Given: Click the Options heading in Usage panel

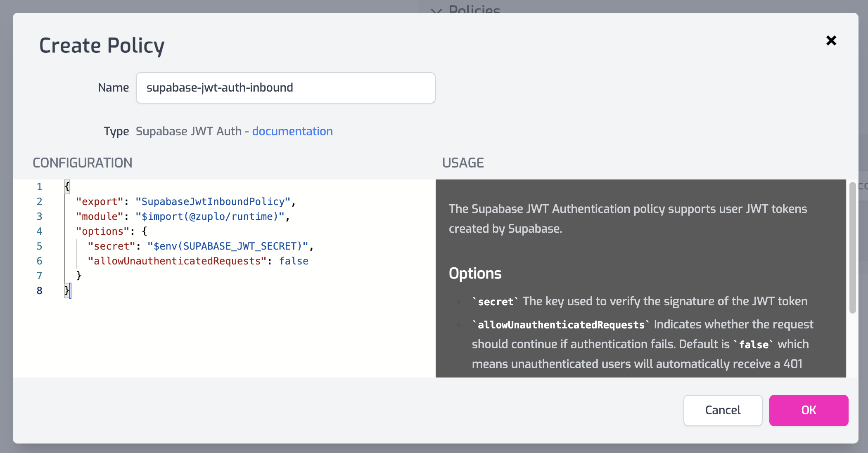Looking at the screenshot, I should 475,274.
